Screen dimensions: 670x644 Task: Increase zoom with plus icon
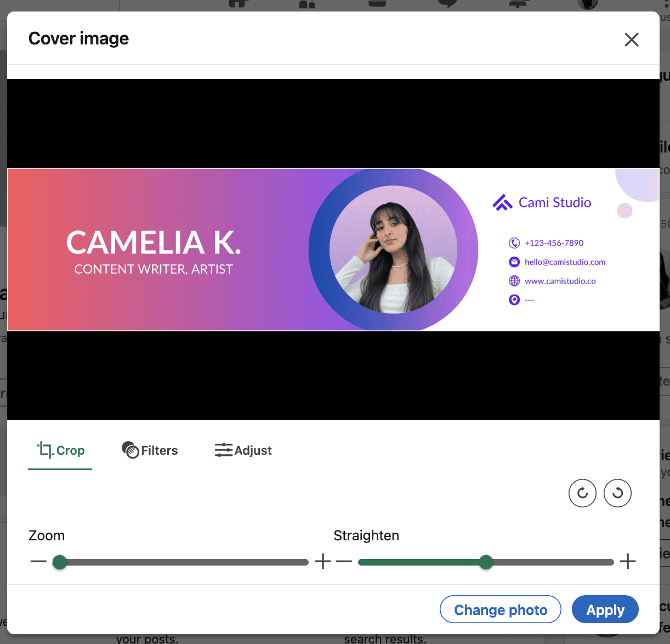point(323,562)
